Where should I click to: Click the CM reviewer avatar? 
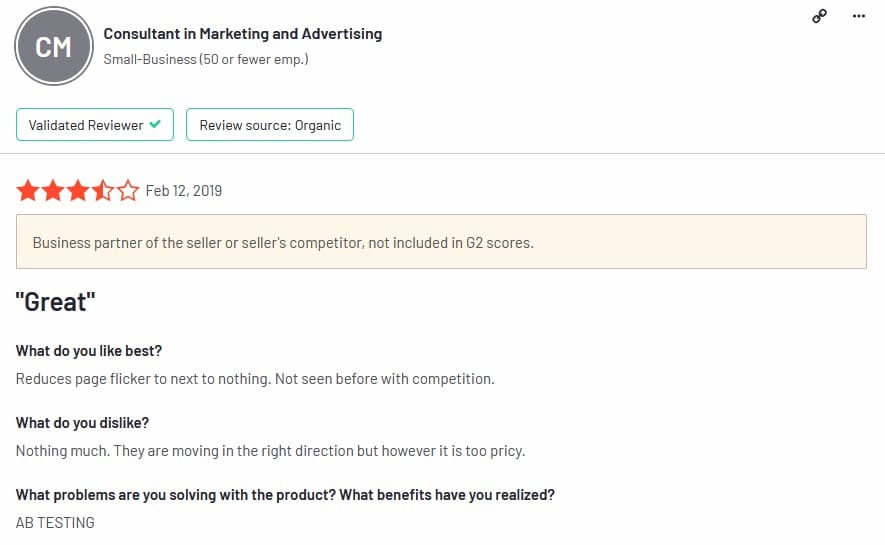point(54,46)
